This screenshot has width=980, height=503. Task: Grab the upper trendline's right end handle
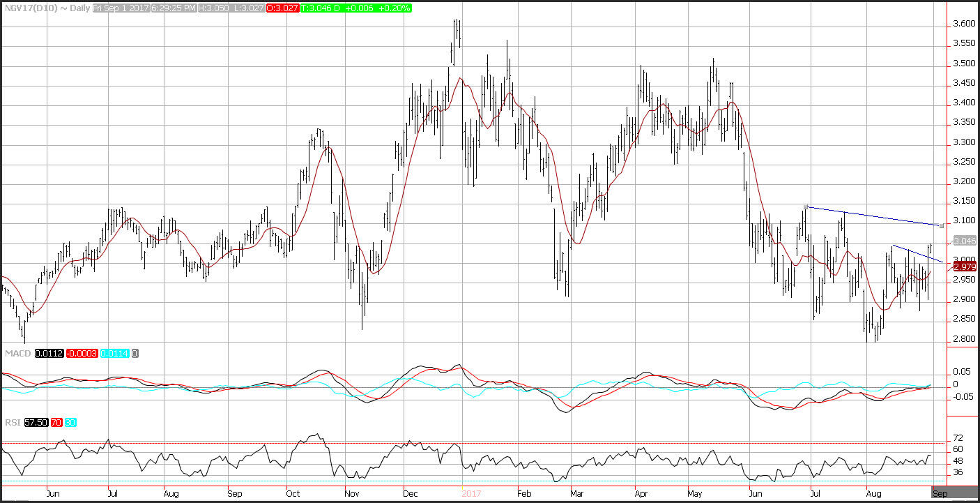click(942, 225)
